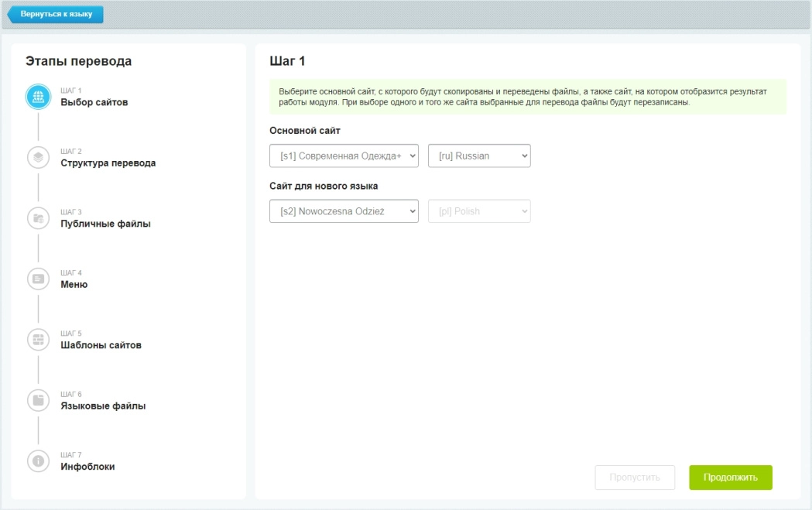Go to the Структура перевода step
The width and height of the screenshot is (812, 510).
(x=108, y=163)
